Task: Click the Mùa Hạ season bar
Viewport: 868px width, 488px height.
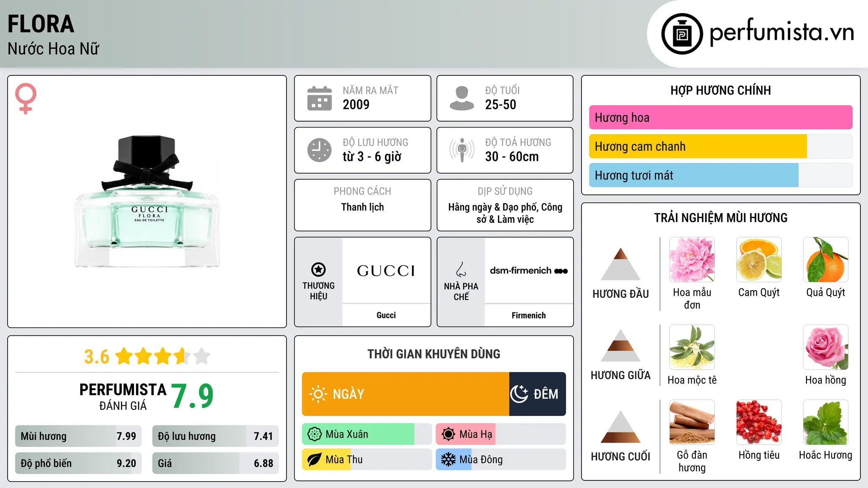Action: click(x=501, y=434)
